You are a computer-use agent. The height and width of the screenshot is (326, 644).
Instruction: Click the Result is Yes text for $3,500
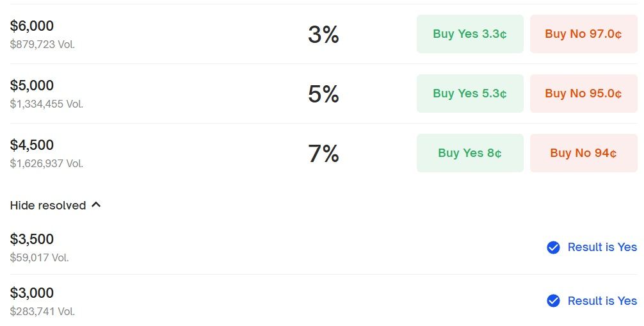point(602,247)
